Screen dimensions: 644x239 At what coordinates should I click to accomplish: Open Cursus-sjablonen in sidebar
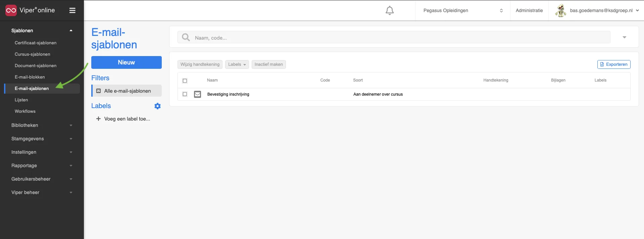click(33, 54)
